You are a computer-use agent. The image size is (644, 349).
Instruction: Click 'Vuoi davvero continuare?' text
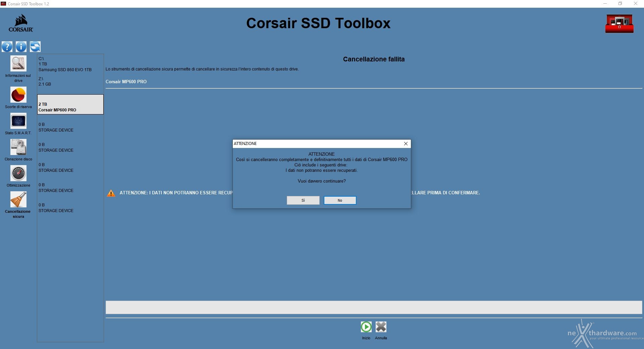(x=322, y=181)
